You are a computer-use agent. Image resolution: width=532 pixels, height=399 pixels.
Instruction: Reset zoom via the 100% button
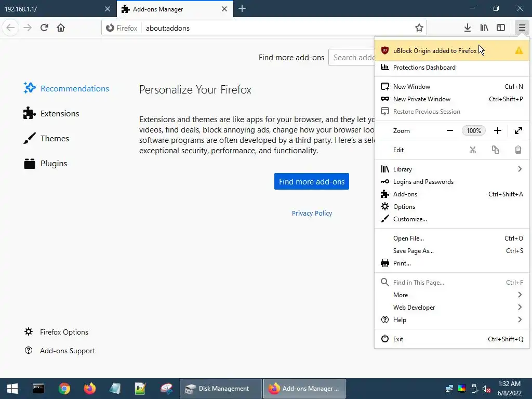[474, 130]
